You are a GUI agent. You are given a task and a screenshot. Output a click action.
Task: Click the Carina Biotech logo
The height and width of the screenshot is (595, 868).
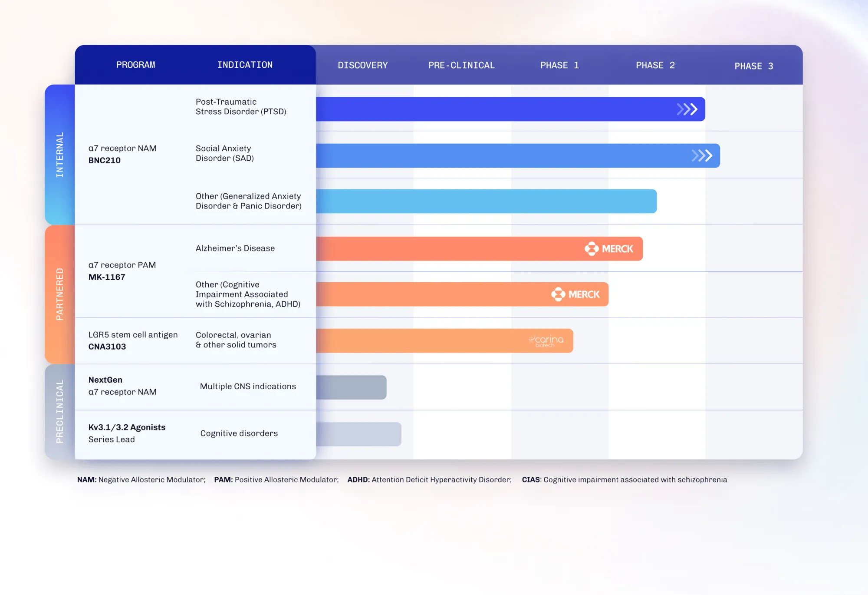point(546,341)
